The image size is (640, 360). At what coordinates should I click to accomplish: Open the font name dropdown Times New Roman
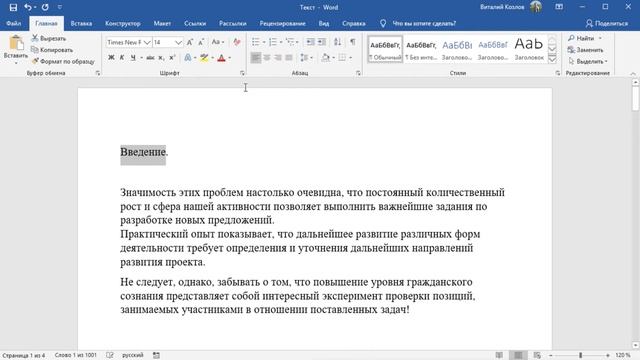pos(147,42)
